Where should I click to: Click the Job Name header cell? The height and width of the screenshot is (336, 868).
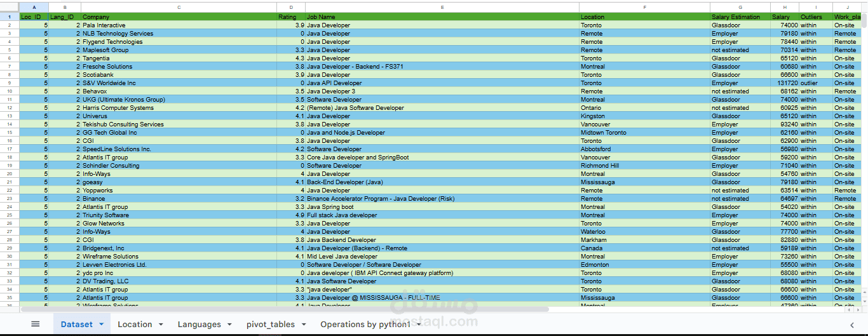click(442, 17)
